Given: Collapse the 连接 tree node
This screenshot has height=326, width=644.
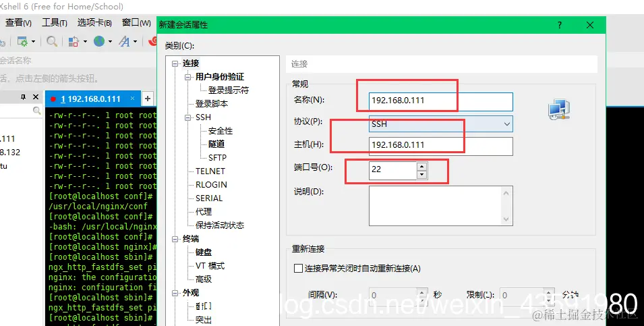Looking at the screenshot, I should 175,63.
